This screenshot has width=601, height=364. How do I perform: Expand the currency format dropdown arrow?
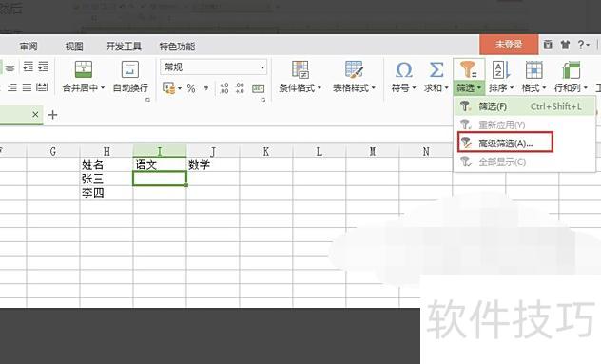click(180, 89)
